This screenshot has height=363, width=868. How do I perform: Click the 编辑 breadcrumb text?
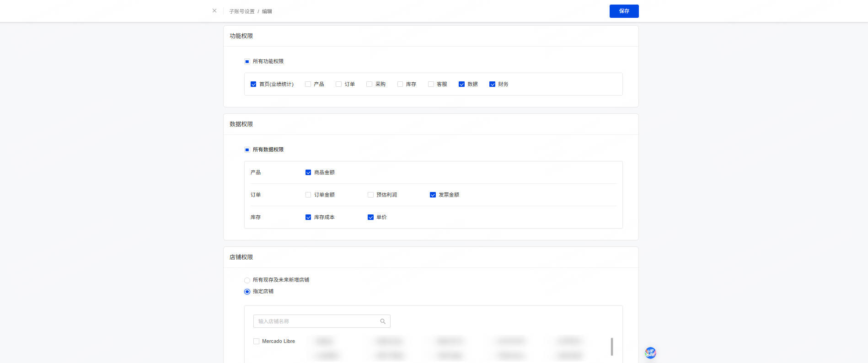pyautogui.click(x=267, y=11)
